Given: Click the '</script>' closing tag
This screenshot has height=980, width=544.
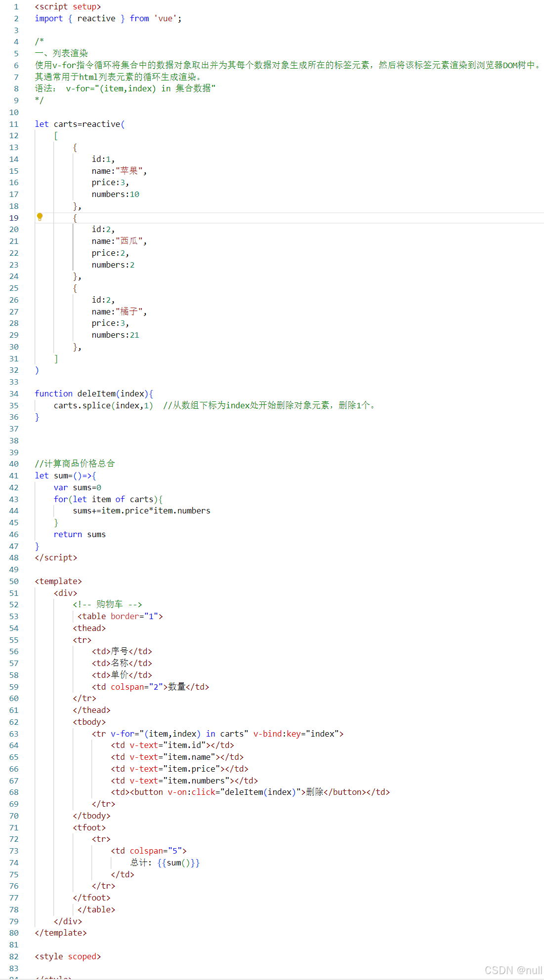Looking at the screenshot, I should tap(56, 557).
